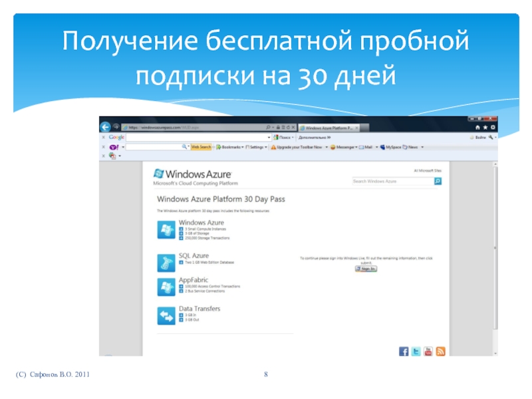Click the browser Home icon

click(x=476, y=126)
